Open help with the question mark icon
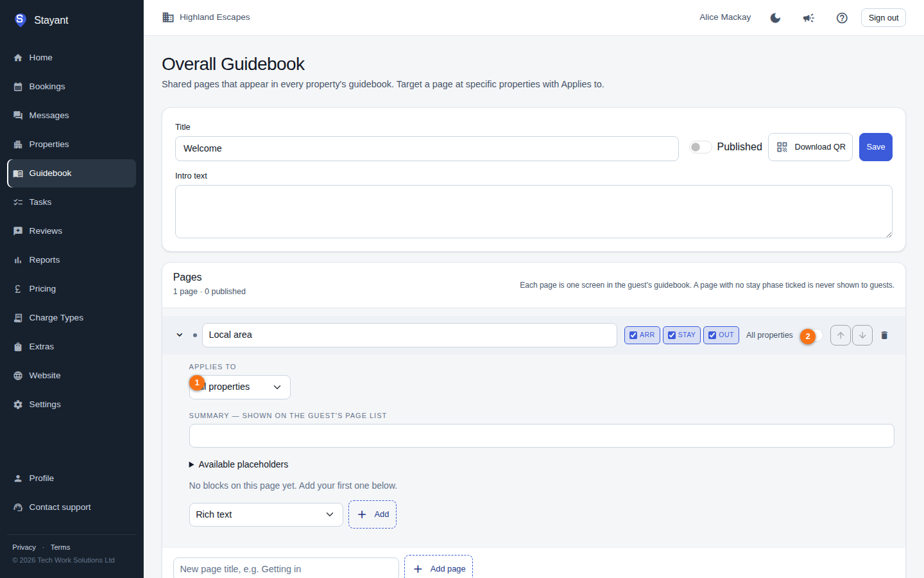 [842, 18]
